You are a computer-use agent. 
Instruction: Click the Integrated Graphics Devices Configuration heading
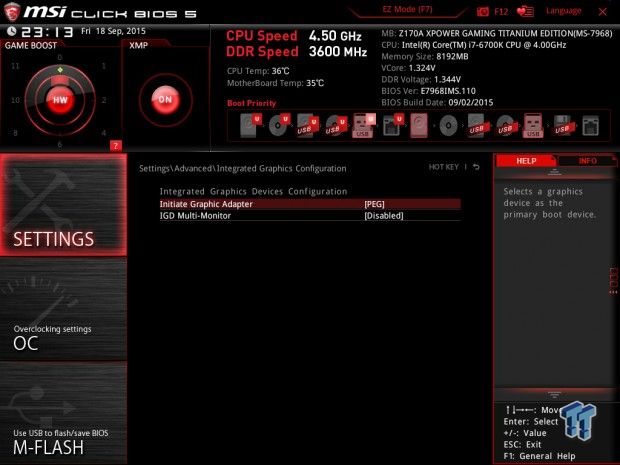click(x=253, y=191)
